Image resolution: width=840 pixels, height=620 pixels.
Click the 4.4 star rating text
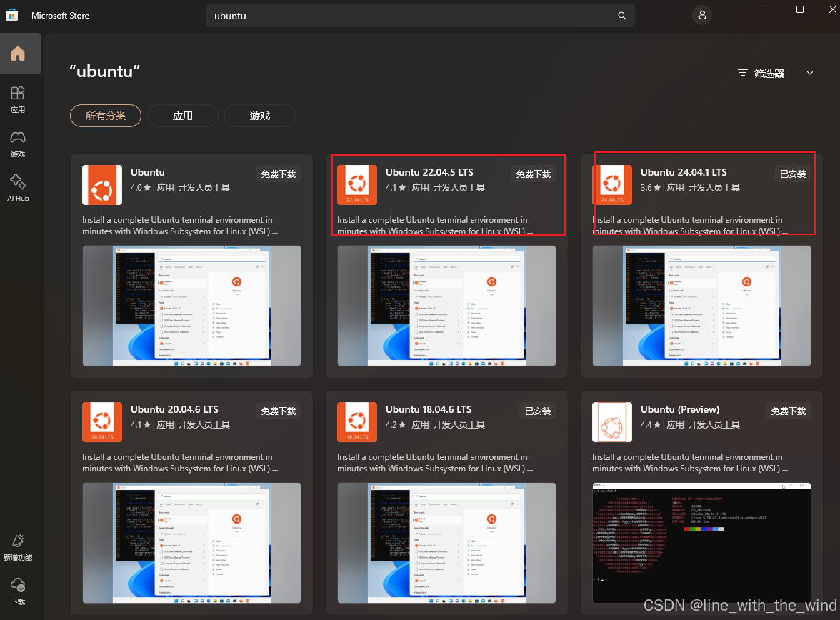pyautogui.click(x=650, y=424)
